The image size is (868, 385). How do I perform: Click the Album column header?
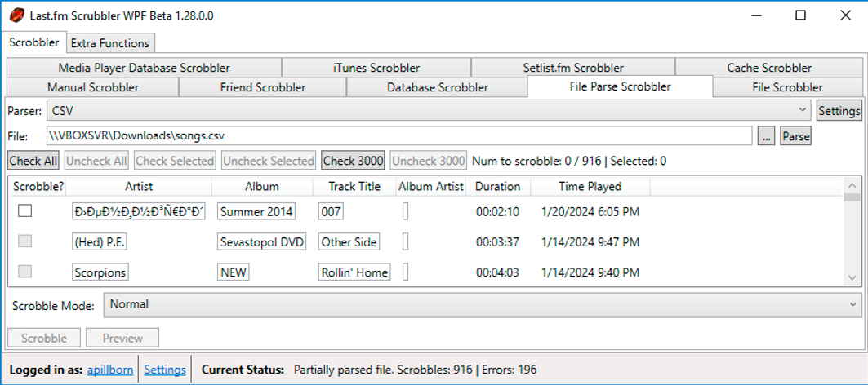click(262, 187)
